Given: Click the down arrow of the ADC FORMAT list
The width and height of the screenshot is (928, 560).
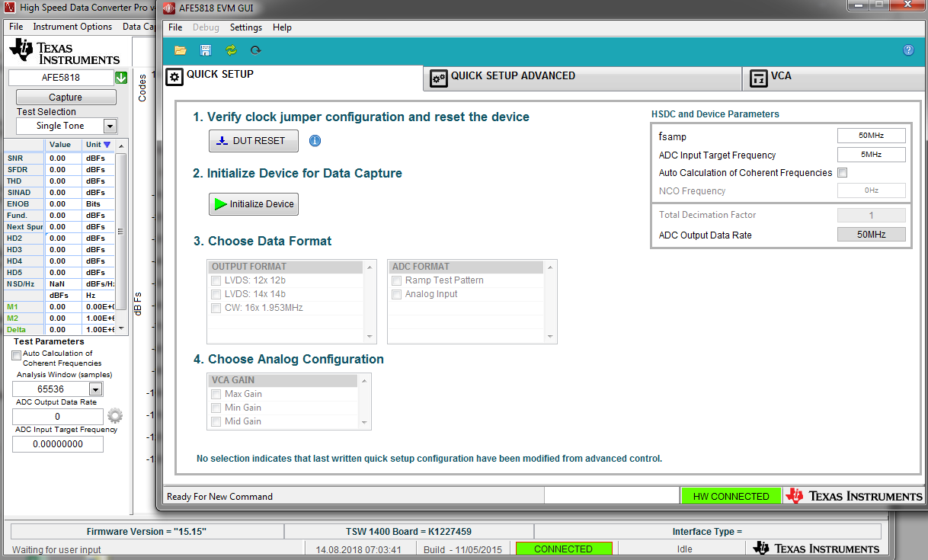Looking at the screenshot, I should 551,337.
